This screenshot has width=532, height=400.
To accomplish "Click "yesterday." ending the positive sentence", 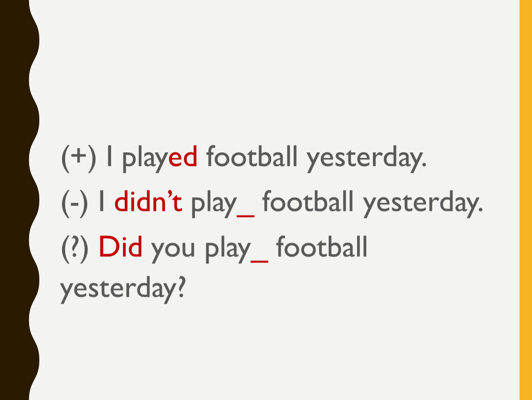I will click(x=366, y=160).
